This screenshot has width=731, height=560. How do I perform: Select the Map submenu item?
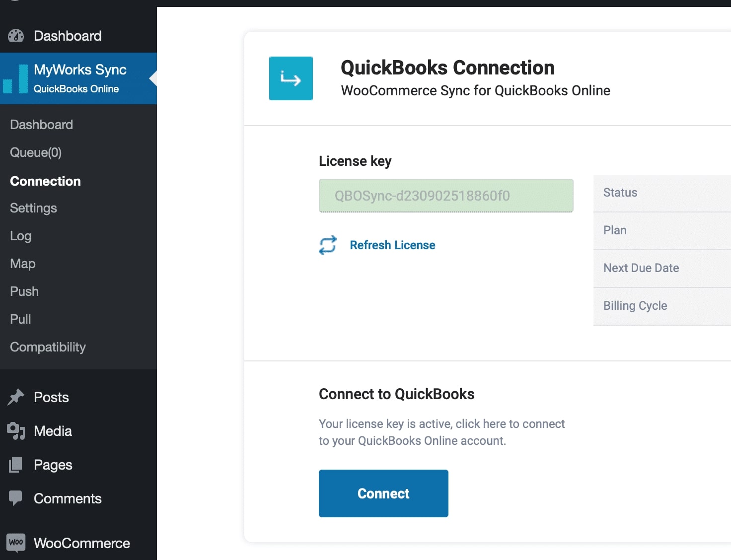click(x=23, y=264)
